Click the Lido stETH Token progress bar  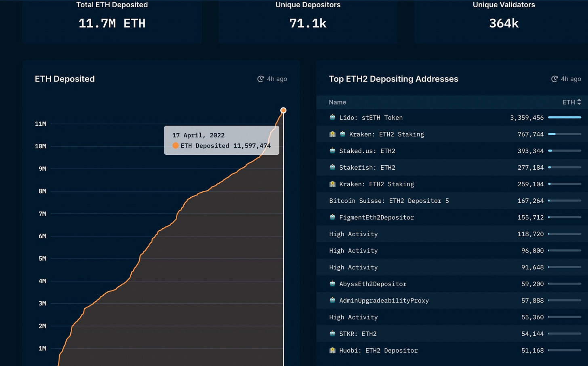565,118
